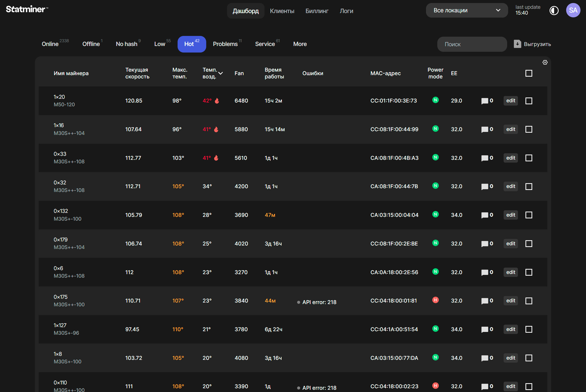586x392 pixels.
Task: Click power mode N icon for 1x127
Action: click(x=435, y=328)
